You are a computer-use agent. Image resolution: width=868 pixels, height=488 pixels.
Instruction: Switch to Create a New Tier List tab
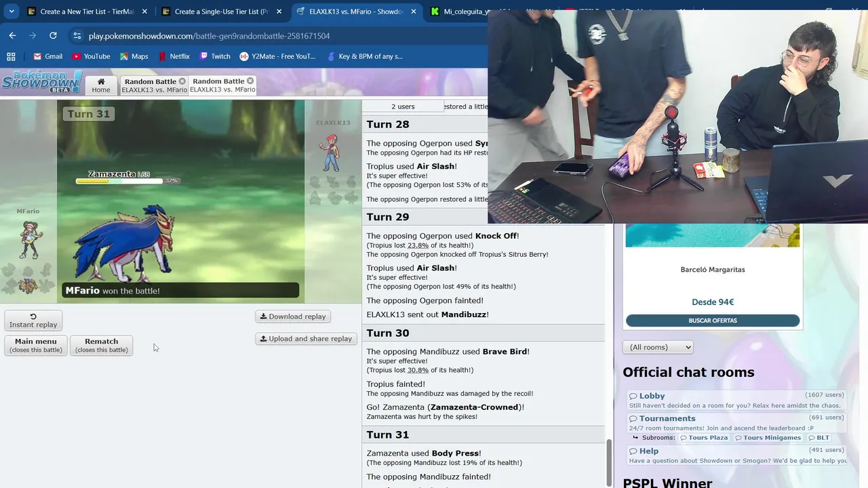[80, 12]
